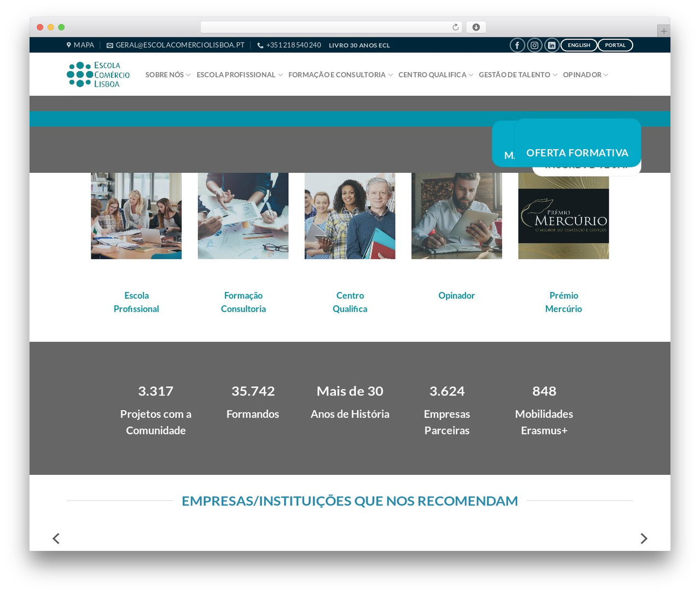Go to previous recommendation carousel slide

coord(56,538)
